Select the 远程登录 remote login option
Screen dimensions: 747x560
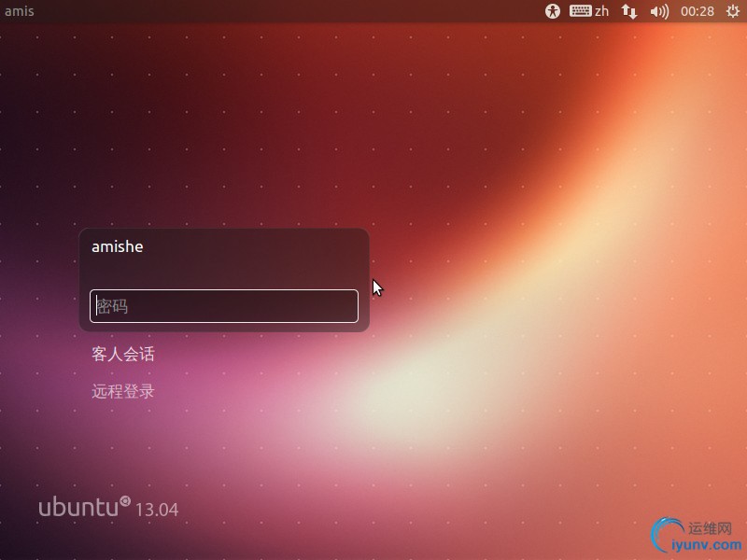[x=123, y=391]
